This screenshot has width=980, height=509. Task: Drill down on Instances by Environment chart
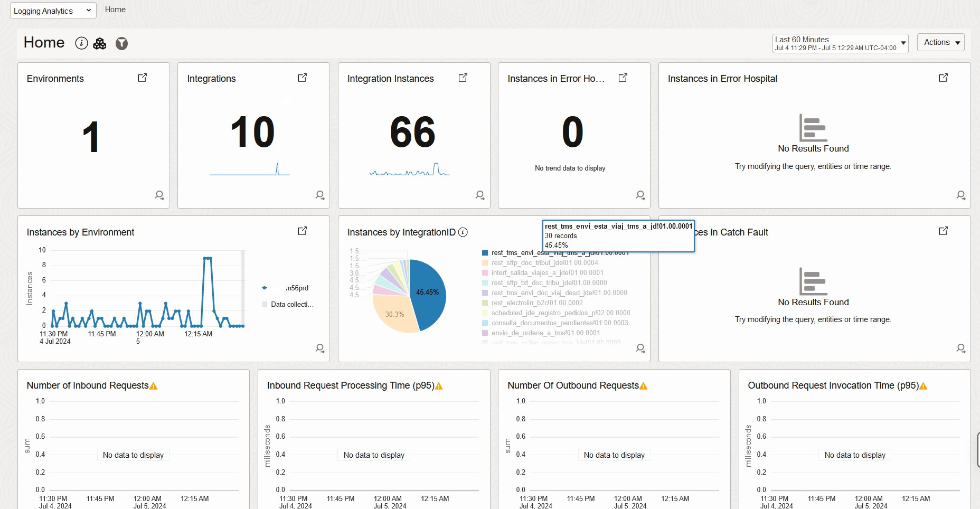pos(320,348)
